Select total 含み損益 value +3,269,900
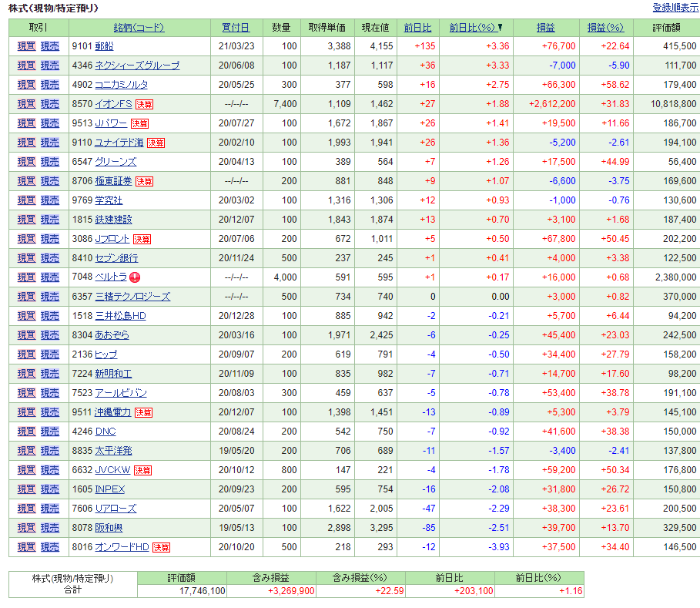Image resolution: width=700 pixels, height=608 pixels. [291, 591]
